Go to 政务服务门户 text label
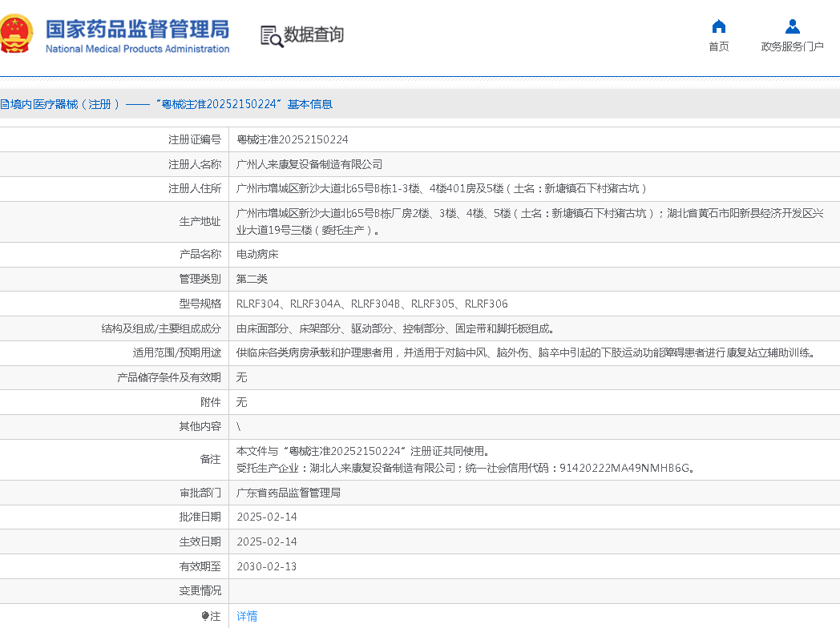 tap(792, 46)
